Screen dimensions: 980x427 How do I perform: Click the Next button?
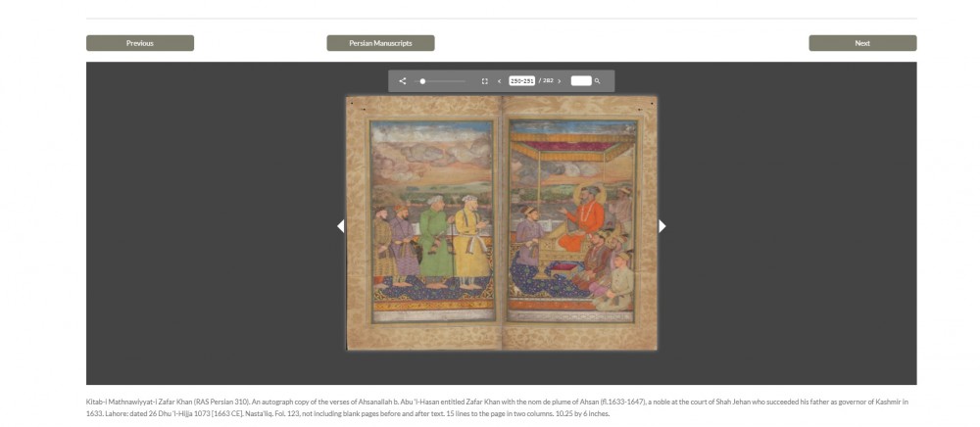point(862,43)
